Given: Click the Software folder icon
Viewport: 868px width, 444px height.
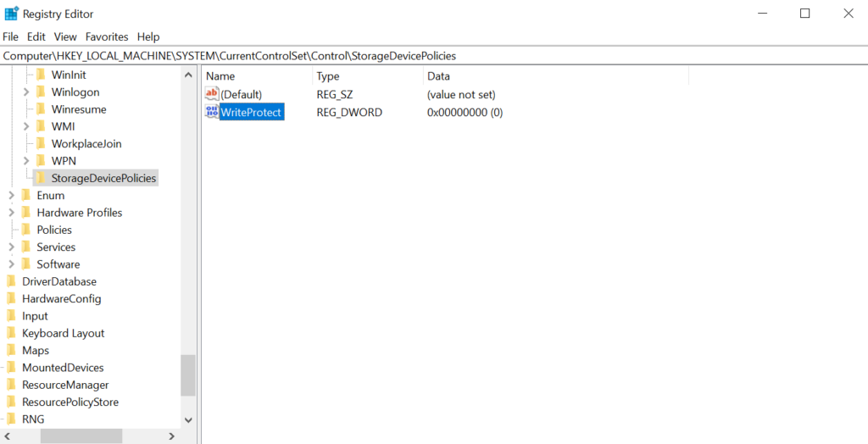Looking at the screenshot, I should pyautogui.click(x=26, y=264).
